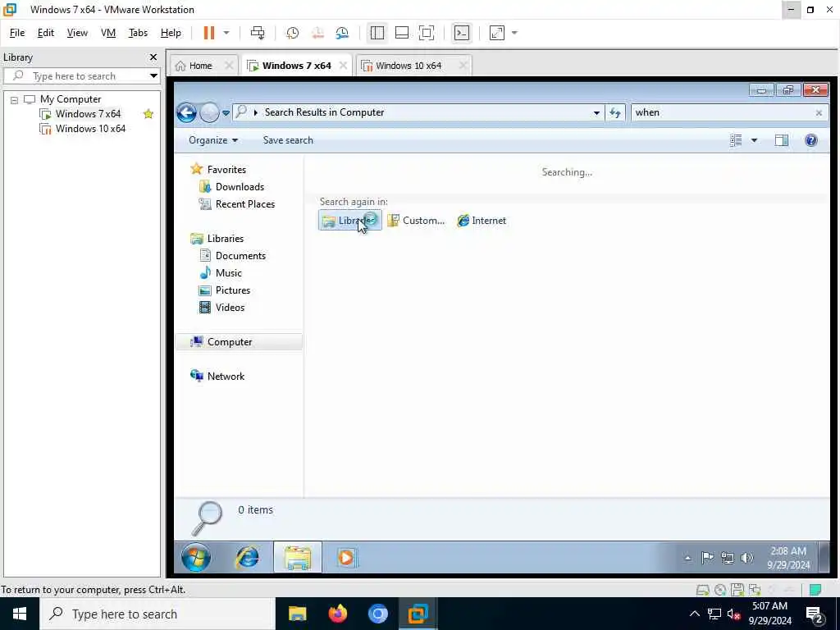Open Pictures library
Image resolution: width=840 pixels, height=630 pixels.
232,290
